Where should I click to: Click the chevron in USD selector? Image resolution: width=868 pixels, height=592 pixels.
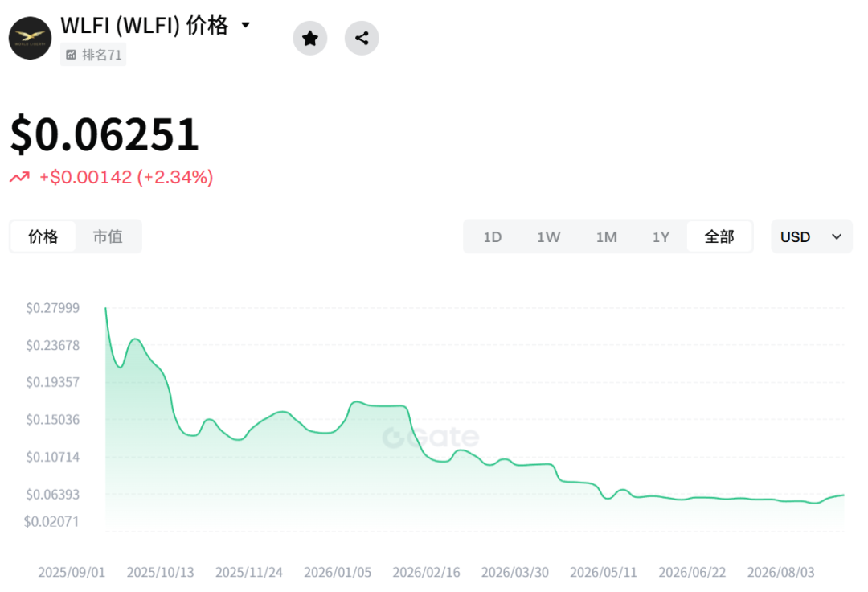(x=837, y=237)
